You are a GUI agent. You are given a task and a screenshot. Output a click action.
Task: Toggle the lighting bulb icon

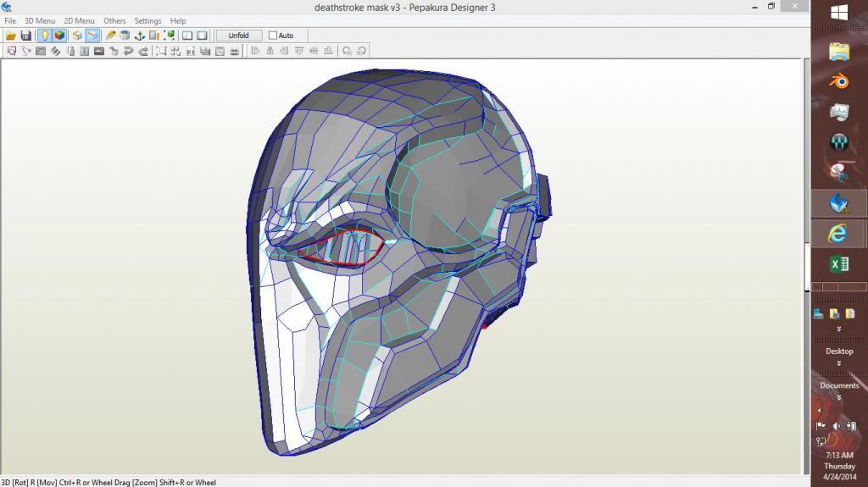click(x=44, y=36)
